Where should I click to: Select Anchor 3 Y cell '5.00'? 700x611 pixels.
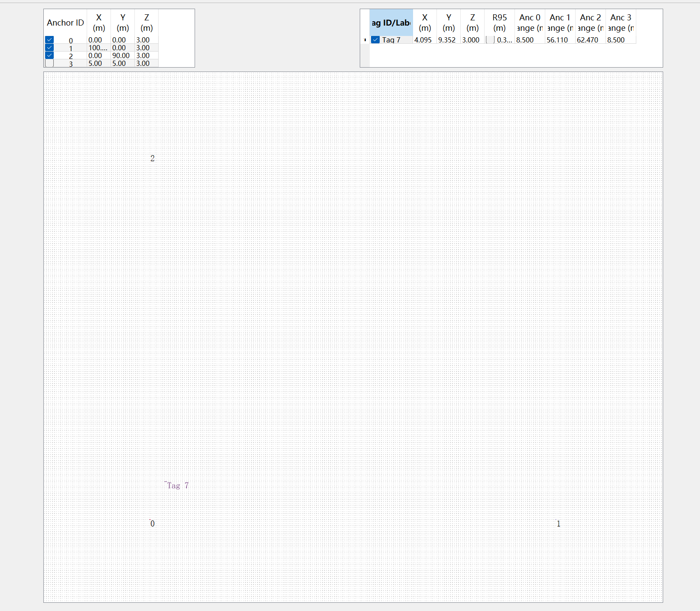pos(123,63)
